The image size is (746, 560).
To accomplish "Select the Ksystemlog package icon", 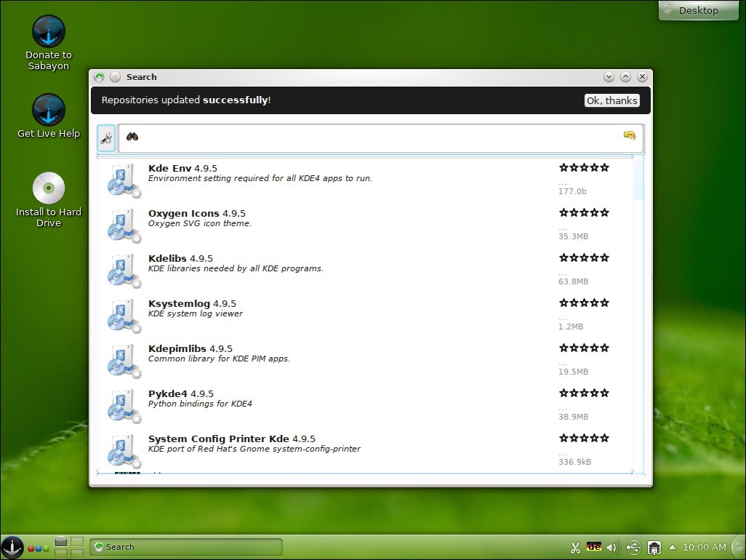I will pyautogui.click(x=124, y=316).
